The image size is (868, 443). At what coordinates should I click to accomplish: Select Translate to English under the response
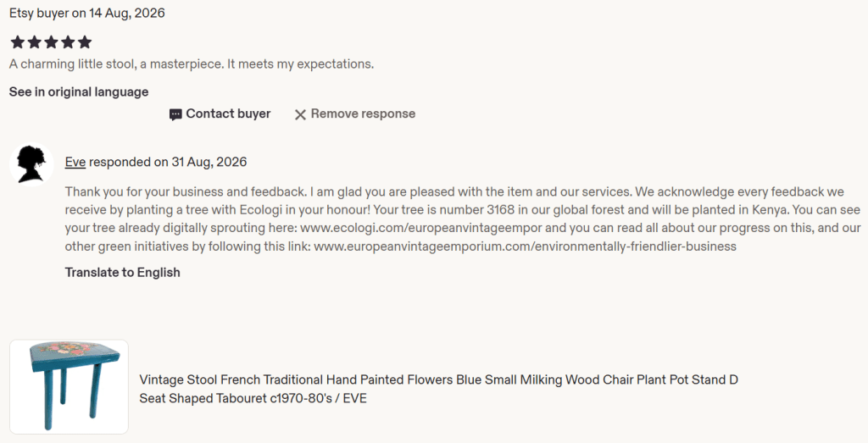tap(122, 272)
